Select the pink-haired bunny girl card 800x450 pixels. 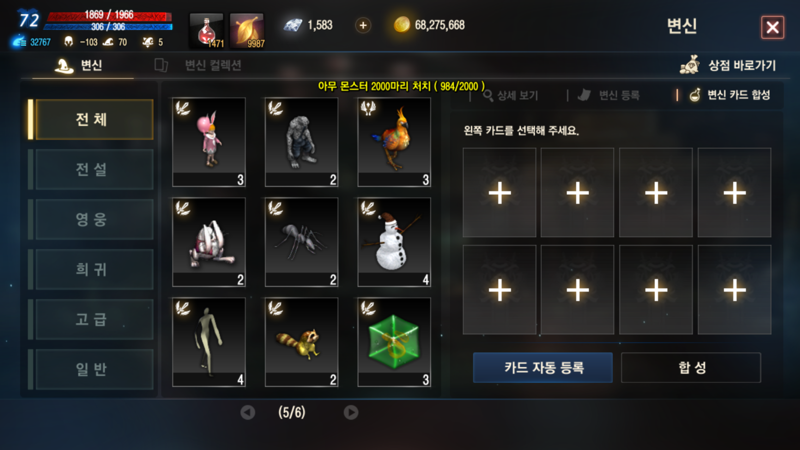click(x=209, y=142)
